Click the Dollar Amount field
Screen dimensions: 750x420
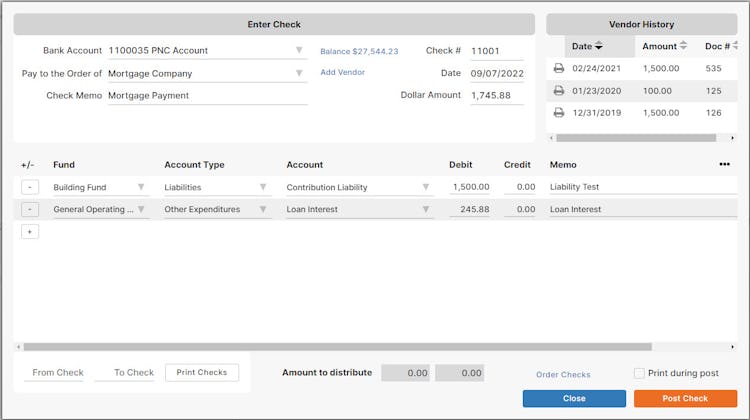[x=497, y=95]
